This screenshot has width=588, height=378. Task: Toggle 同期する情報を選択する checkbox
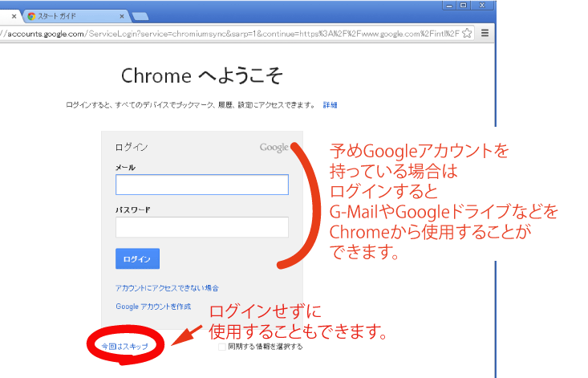[222, 347]
